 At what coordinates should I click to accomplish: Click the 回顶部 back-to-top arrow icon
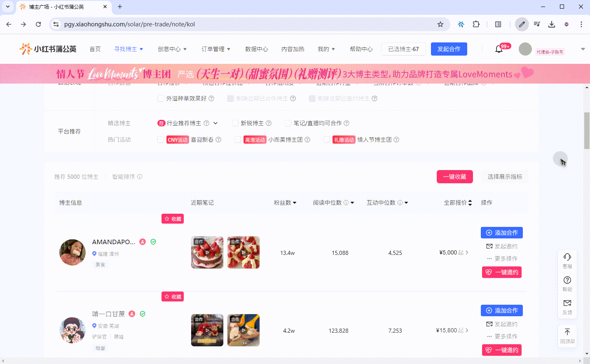pos(567,332)
